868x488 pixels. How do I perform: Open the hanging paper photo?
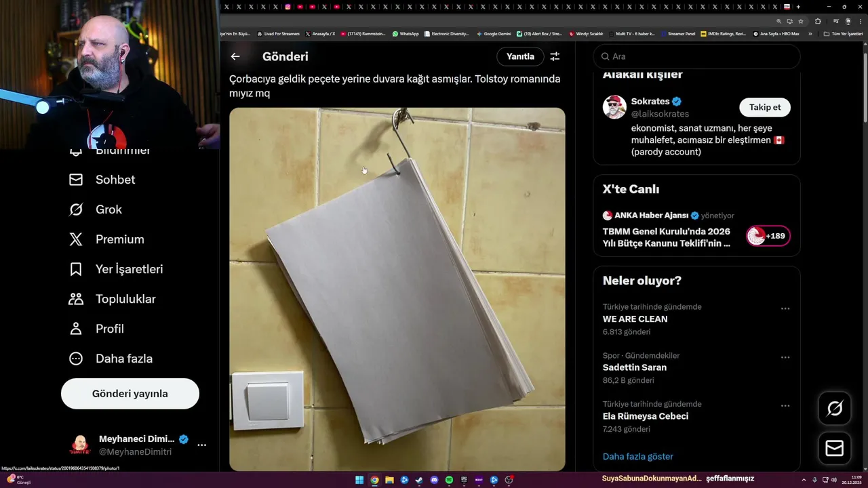397,289
